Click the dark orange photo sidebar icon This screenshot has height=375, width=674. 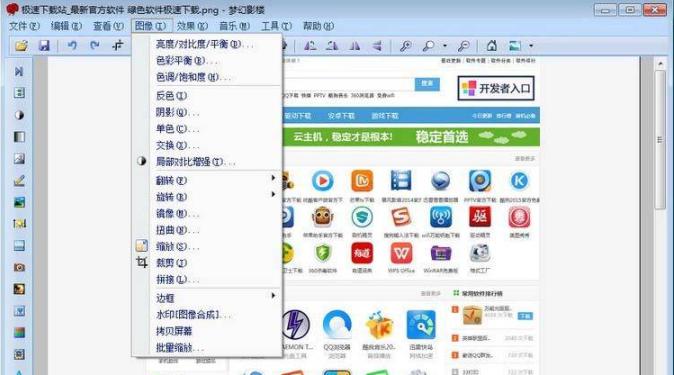coord(19,289)
